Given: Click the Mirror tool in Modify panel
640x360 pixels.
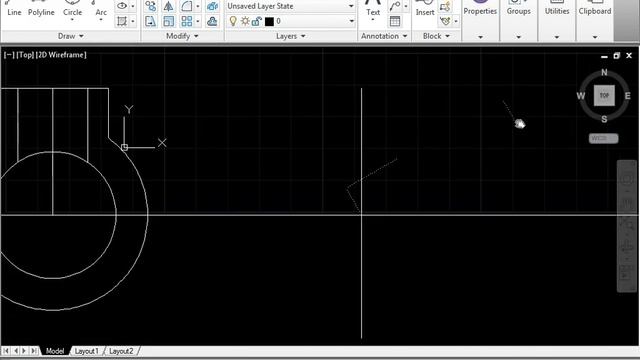Looking at the screenshot, I should (x=168, y=6).
